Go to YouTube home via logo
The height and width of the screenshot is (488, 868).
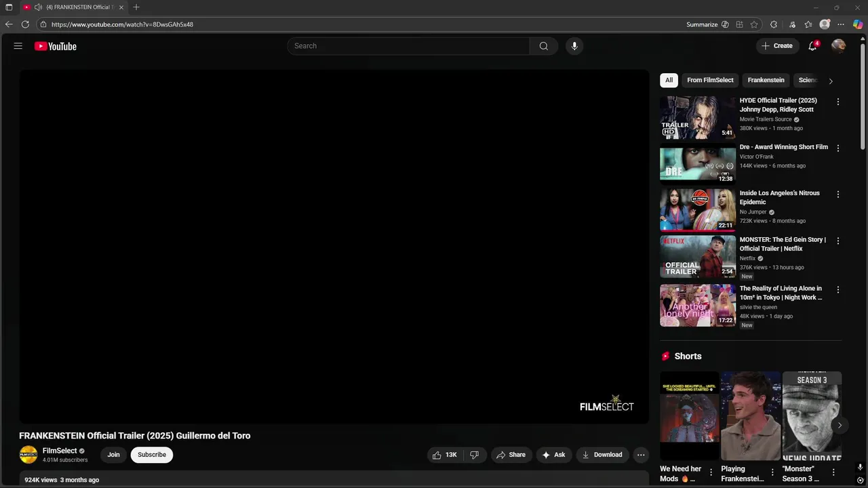56,46
